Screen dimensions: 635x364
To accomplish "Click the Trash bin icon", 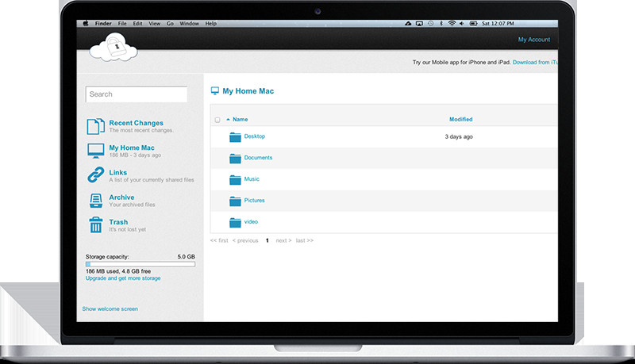I will (x=95, y=225).
